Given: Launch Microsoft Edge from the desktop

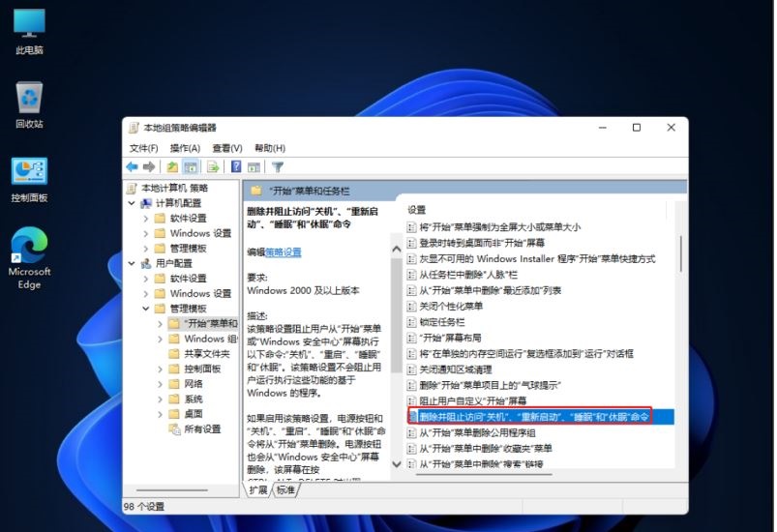Looking at the screenshot, I should [29, 258].
